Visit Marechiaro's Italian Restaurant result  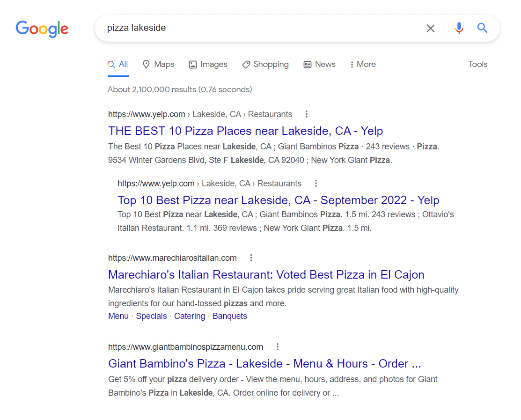(x=266, y=274)
